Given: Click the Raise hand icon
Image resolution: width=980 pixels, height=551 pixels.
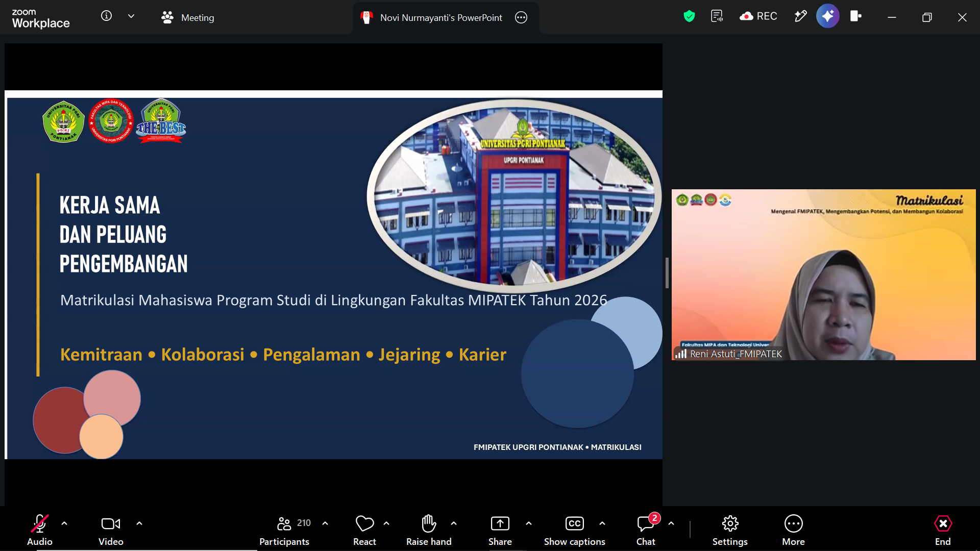Looking at the screenshot, I should click(429, 530).
